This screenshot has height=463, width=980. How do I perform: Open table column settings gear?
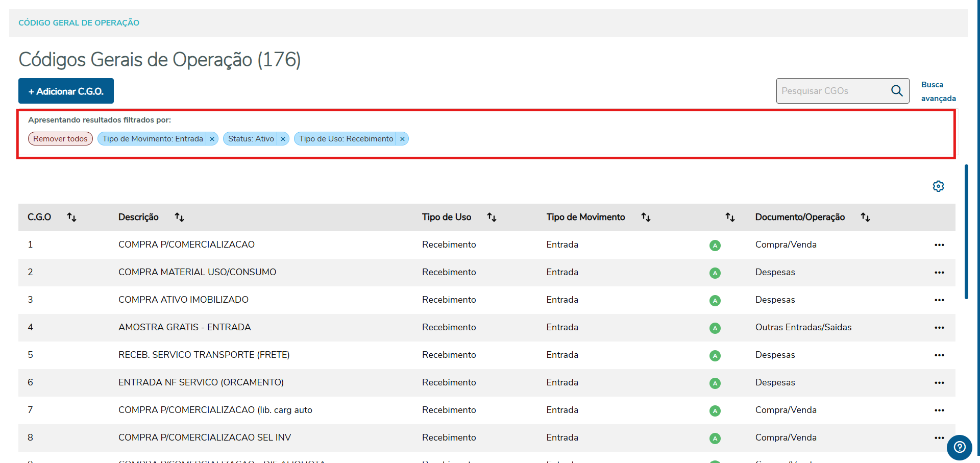click(x=938, y=186)
